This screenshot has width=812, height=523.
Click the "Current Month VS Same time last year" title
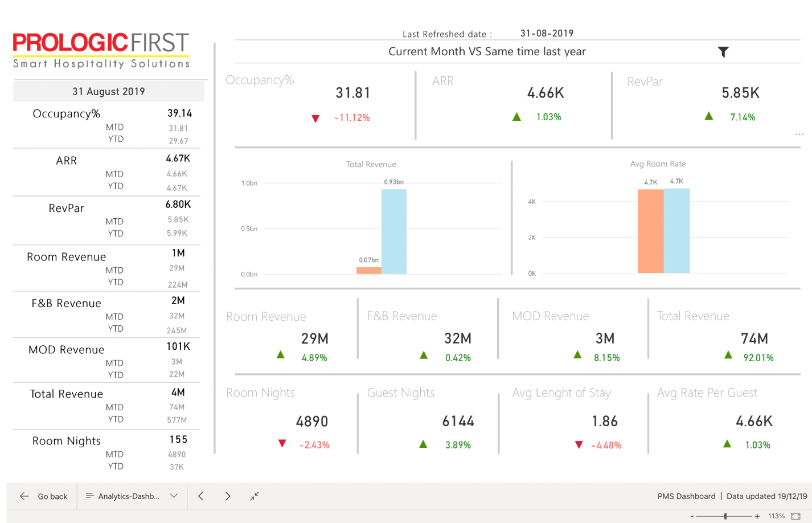coord(487,51)
